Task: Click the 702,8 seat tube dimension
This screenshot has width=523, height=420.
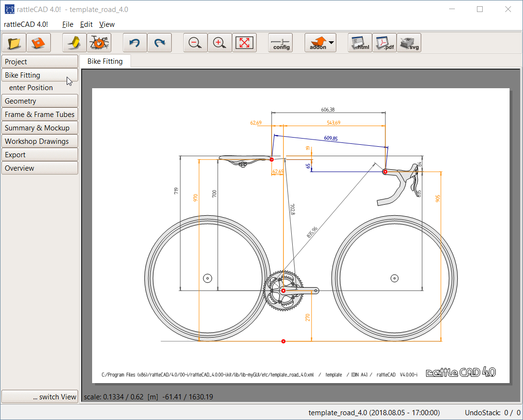Action: pyautogui.click(x=293, y=210)
